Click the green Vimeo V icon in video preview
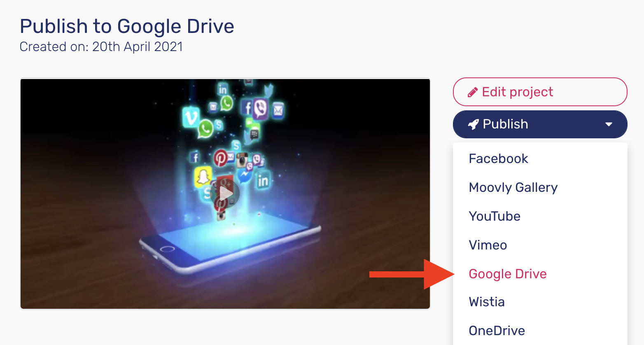 click(191, 117)
